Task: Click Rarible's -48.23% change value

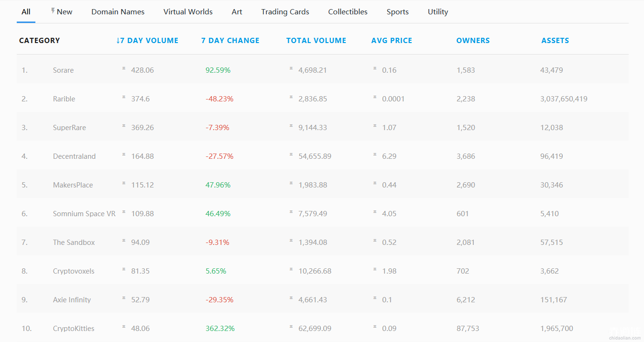Action: click(x=219, y=99)
